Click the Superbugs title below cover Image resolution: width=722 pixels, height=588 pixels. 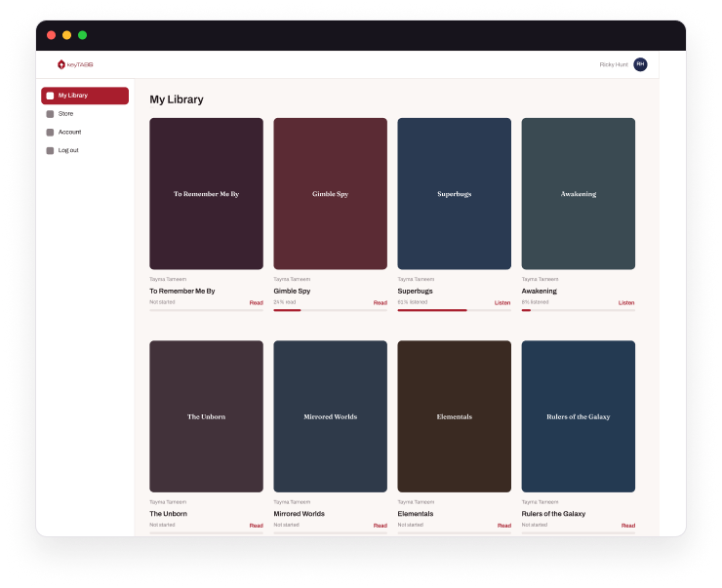pos(415,291)
